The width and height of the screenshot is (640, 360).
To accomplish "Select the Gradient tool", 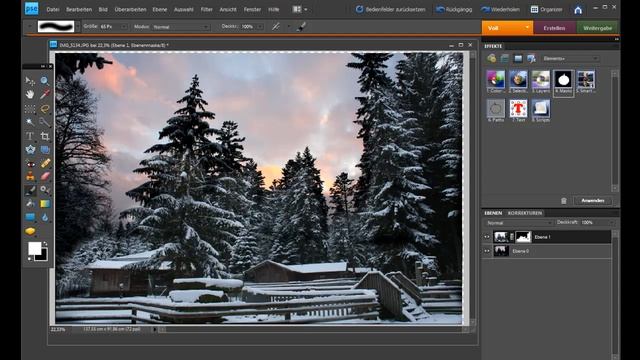I will [x=44, y=204].
